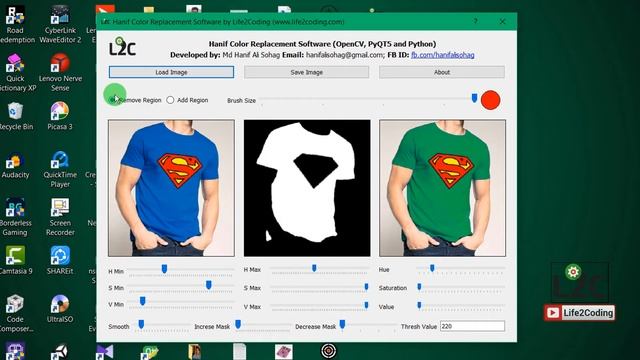This screenshot has height=360, width=640.
Task: Click the Load Image button
Action: point(171,72)
